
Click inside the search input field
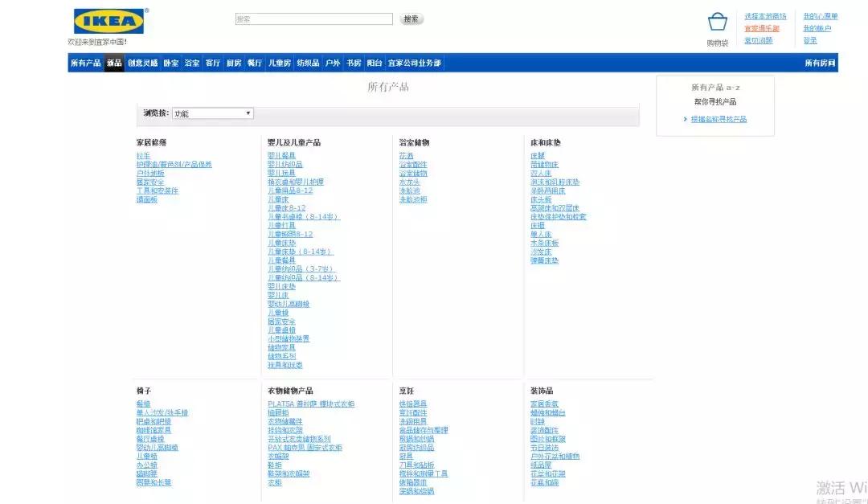tap(313, 18)
